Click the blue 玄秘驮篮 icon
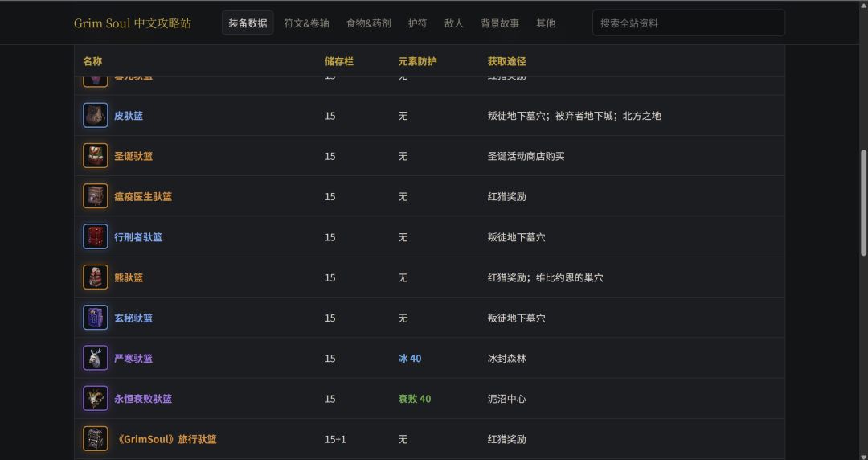868x460 pixels. click(95, 318)
